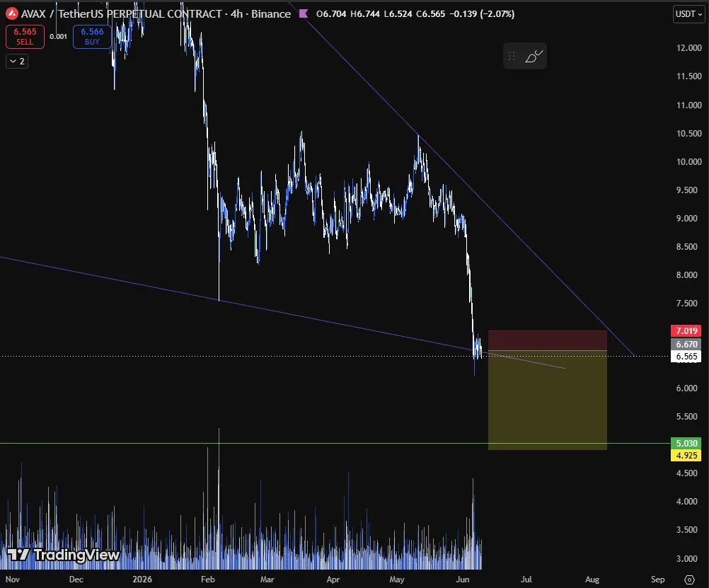Click the Nov label on the time axis

[x=12, y=580]
